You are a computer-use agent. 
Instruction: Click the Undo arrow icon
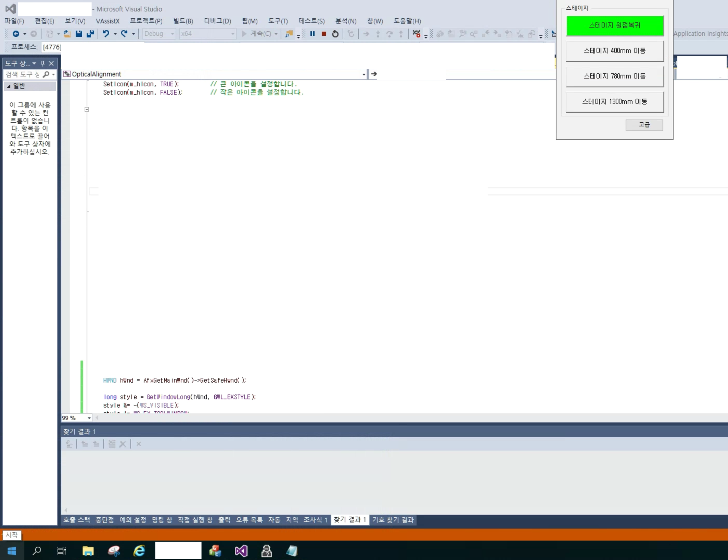(x=106, y=34)
